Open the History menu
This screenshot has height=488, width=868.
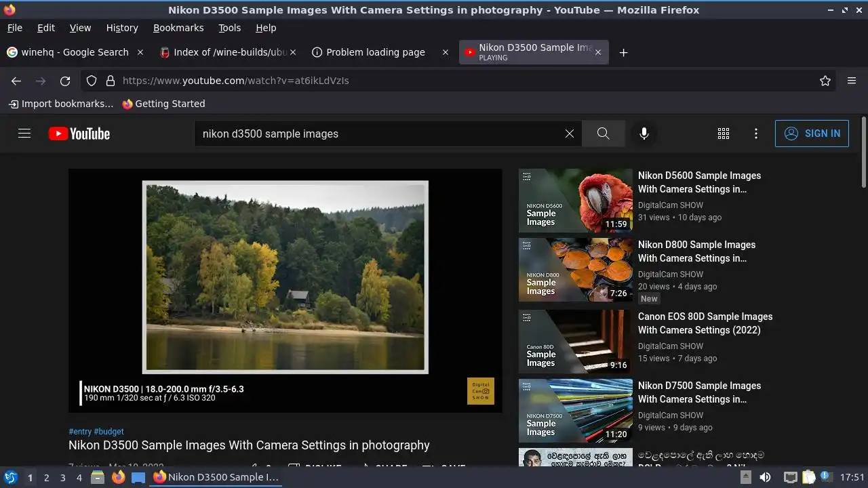click(x=122, y=28)
